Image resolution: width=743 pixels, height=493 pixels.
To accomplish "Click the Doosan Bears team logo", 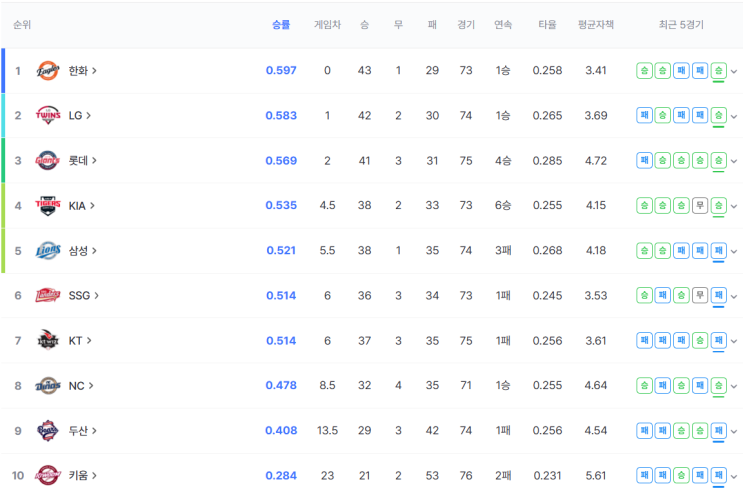I will [48, 430].
